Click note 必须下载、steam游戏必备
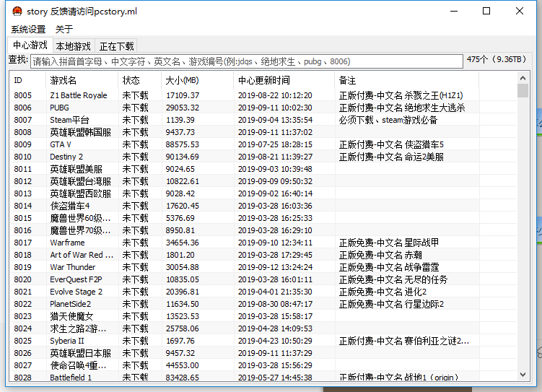 388,120
